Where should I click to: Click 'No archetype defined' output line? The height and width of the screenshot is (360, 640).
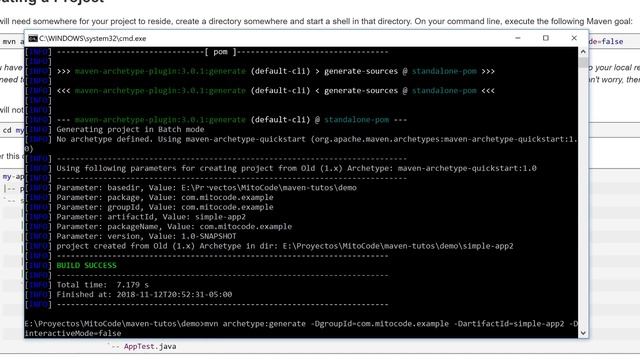(301, 144)
